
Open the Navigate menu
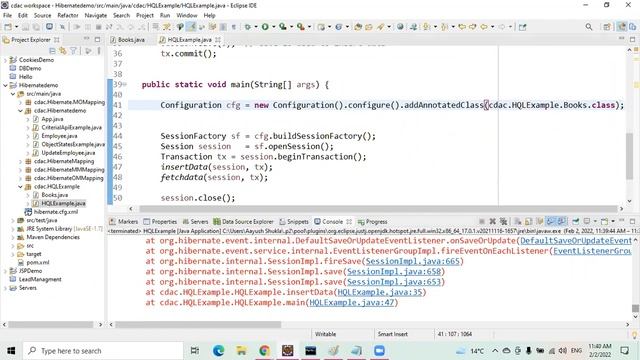(x=96, y=15)
